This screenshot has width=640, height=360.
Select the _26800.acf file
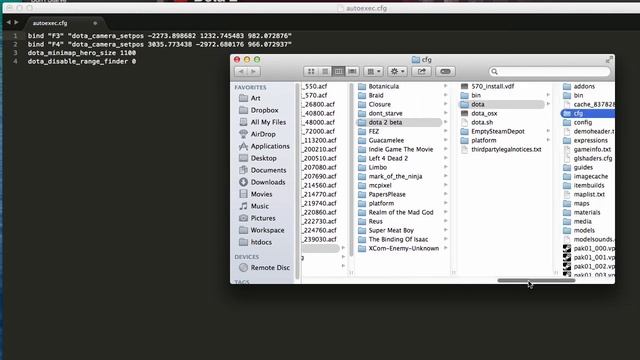coord(320,104)
